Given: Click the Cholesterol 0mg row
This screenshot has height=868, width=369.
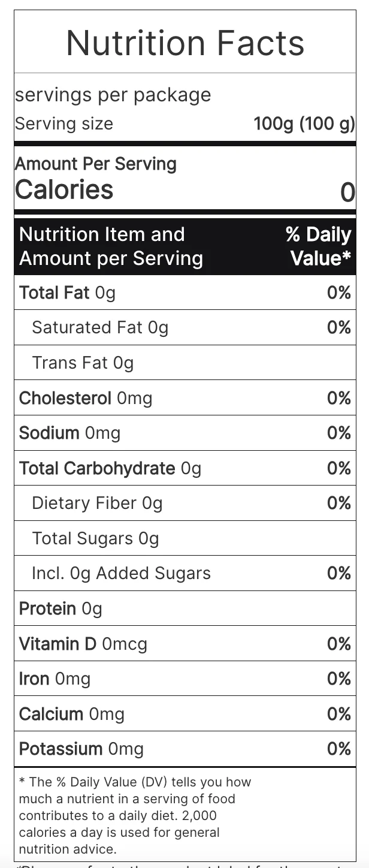Looking at the screenshot, I should (185, 398).
